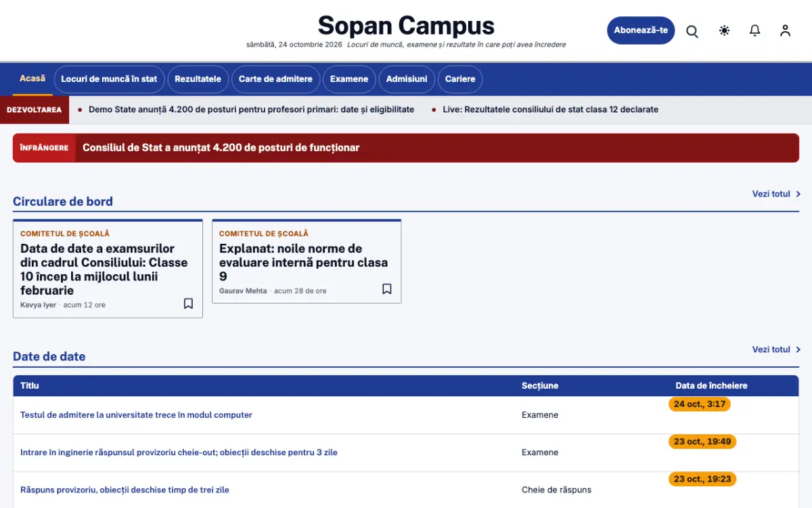The width and height of the screenshot is (812, 508).
Task: Click 'Vezi totul' for Circulare de bord
Action: [x=776, y=194]
